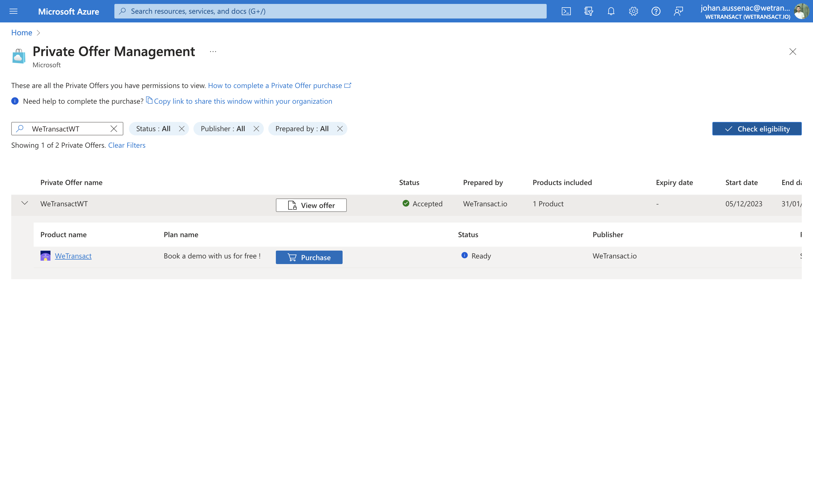Screen dimensions: 813x504
Task: Open the WeTransact product link
Action: tap(73, 256)
